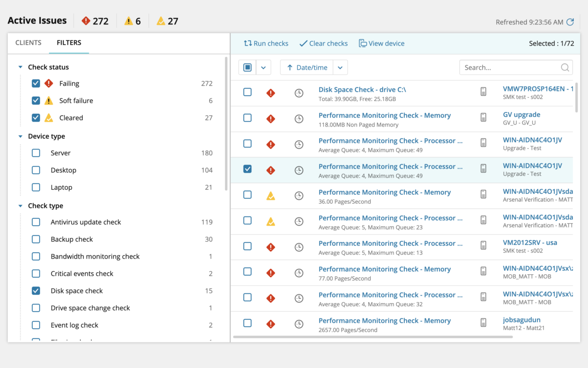The height and width of the screenshot is (368, 588).
Task: Click the cleared status icon next to 27
Action: tap(161, 21)
